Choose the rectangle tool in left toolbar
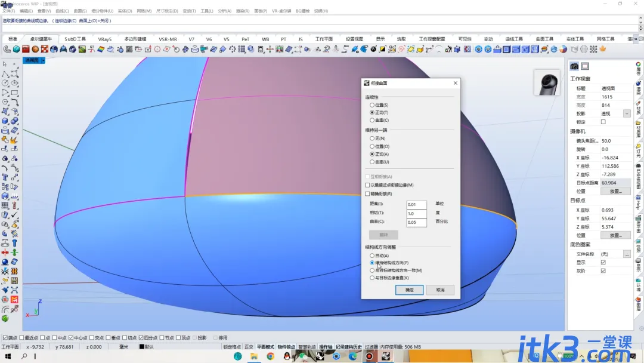This screenshot has height=363, width=644. (x=14, y=93)
